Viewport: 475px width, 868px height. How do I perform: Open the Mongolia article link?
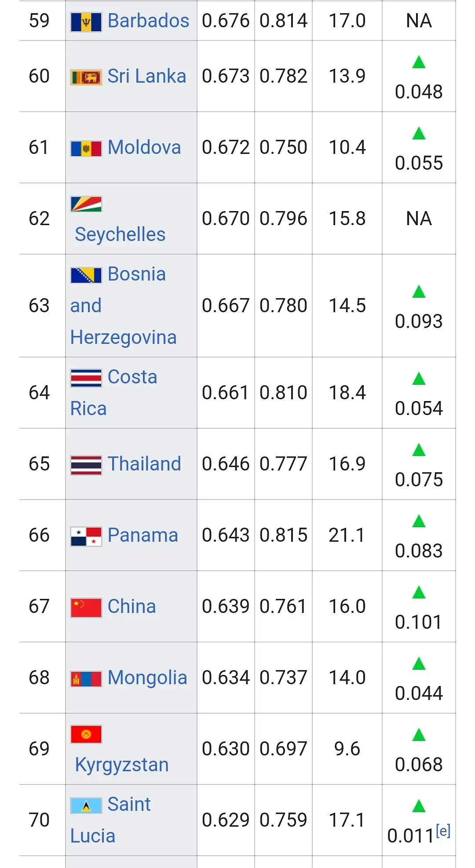(147, 678)
